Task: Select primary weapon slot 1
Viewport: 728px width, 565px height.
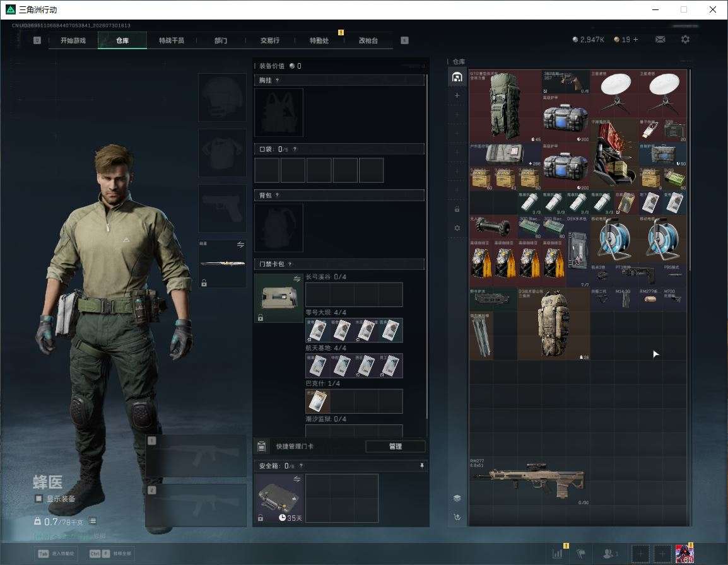Action: coord(196,456)
